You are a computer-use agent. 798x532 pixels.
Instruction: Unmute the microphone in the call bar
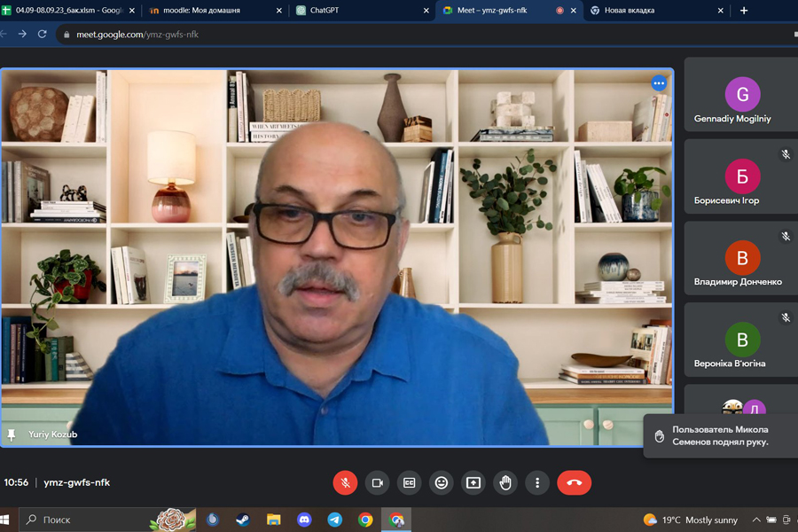coord(345,482)
